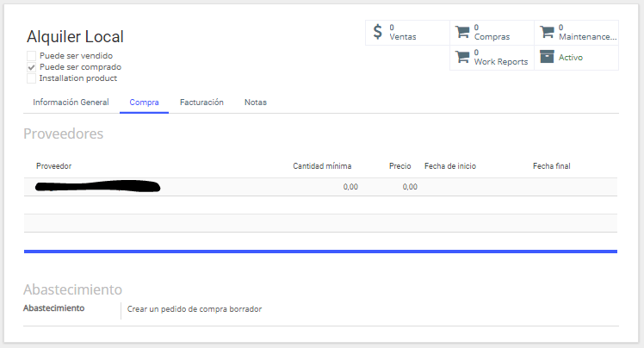Open Work Reports cart icon
Image resolution: width=644 pixels, height=348 pixels.
point(462,57)
